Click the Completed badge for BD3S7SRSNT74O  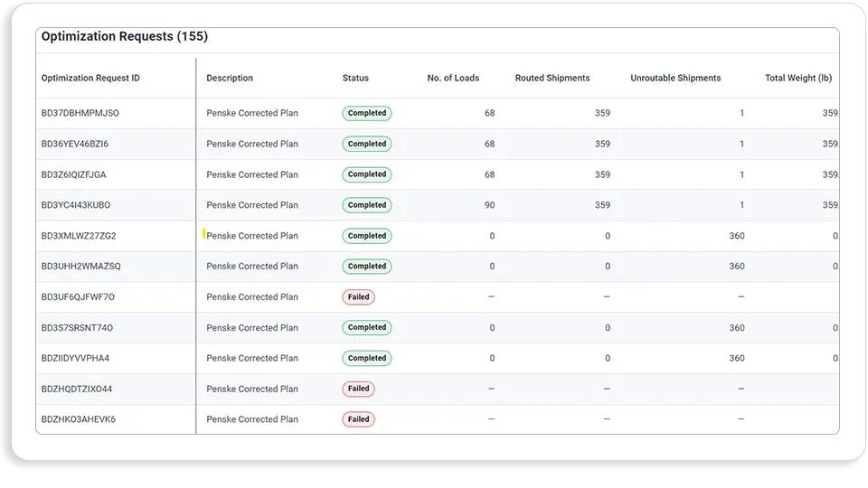pos(367,328)
